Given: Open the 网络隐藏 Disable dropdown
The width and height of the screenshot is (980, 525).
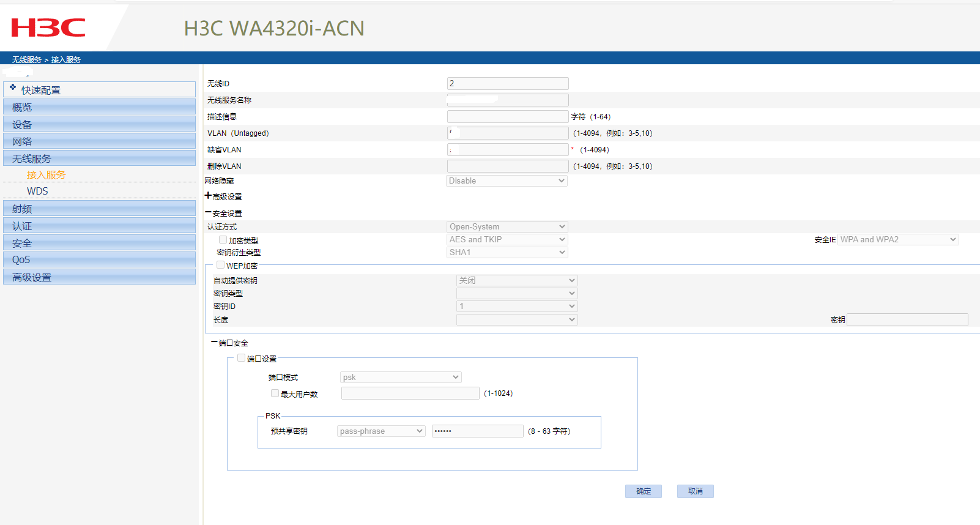Looking at the screenshot, I should (x=507, y=181).
